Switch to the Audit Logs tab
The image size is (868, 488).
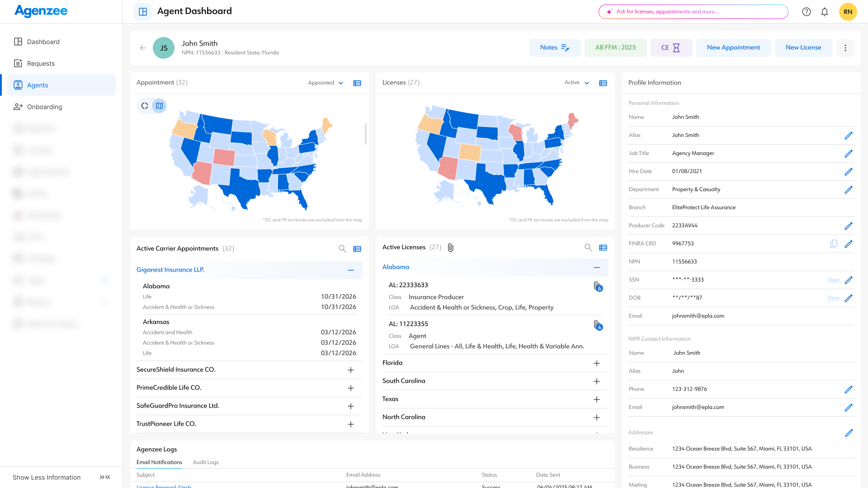tap(206, 462)
